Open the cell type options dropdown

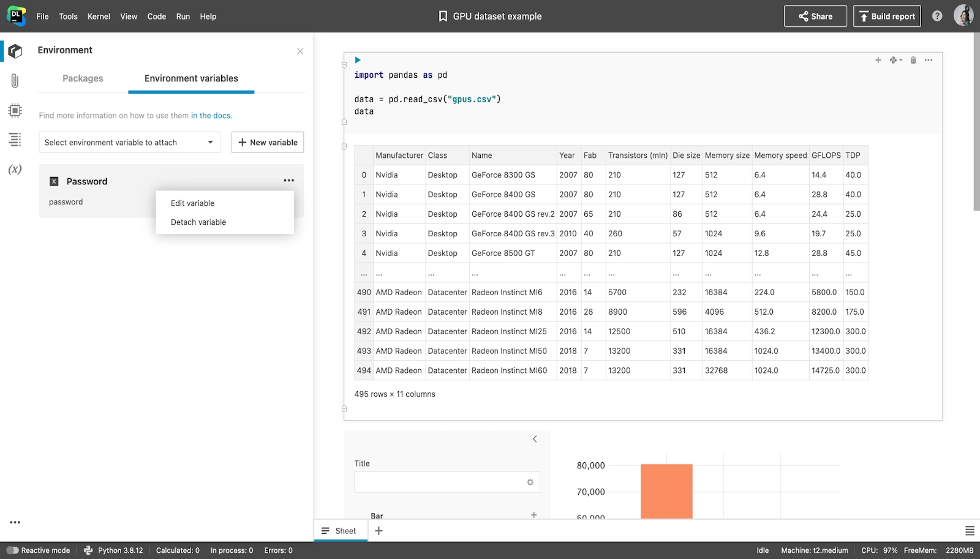pyautogui.click(x=896, y=60)
